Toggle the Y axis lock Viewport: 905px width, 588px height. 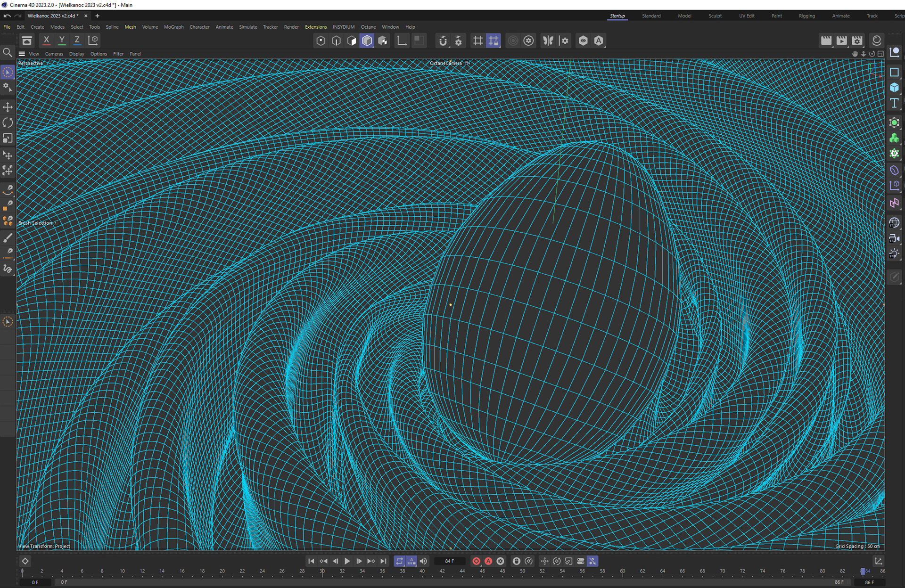62,41
